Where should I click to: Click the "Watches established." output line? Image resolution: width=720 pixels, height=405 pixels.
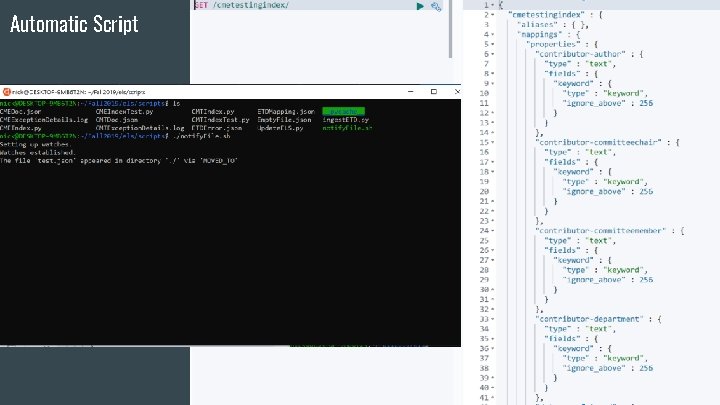click(x=38, y=152)
